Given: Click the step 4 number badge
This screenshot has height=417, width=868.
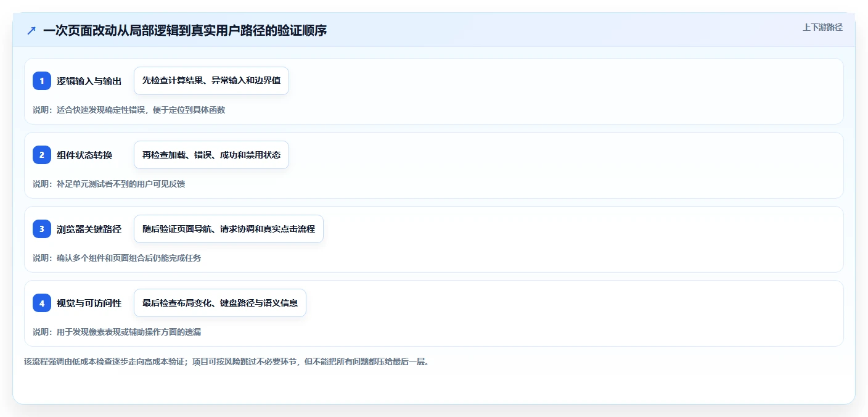Looking at the screenshot, I should click(42, 303).
